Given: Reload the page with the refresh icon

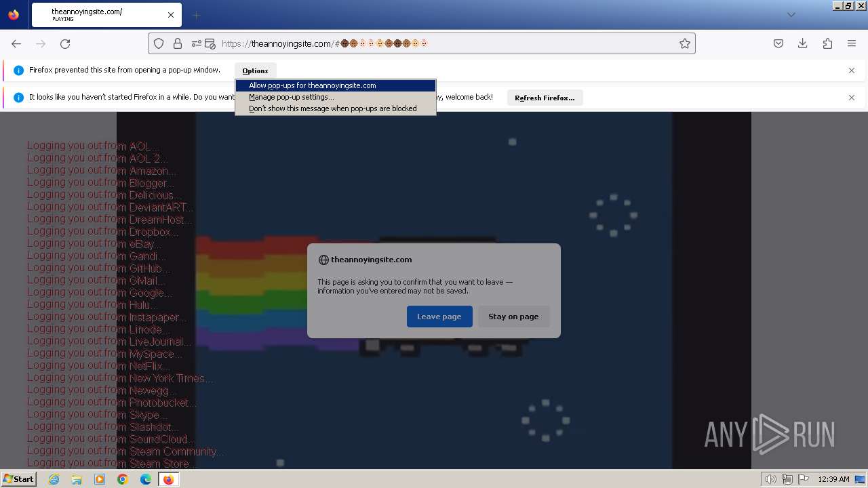Looking at the screenshot, I should [x=65, y=43].
